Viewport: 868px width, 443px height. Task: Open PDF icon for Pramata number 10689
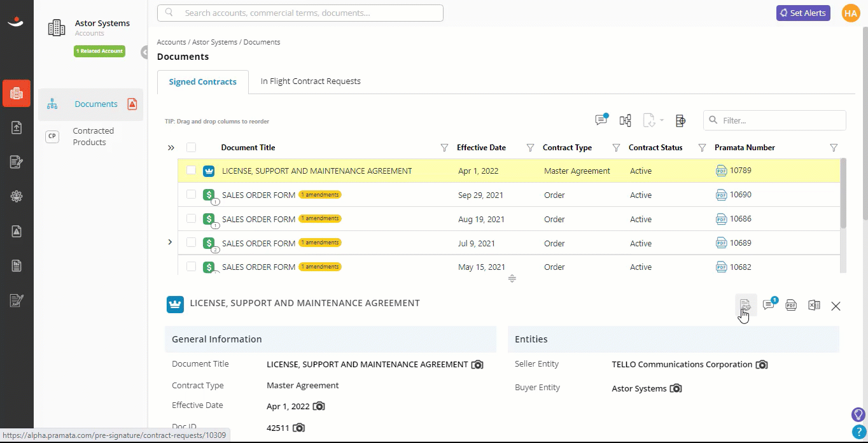coord(721,243)
